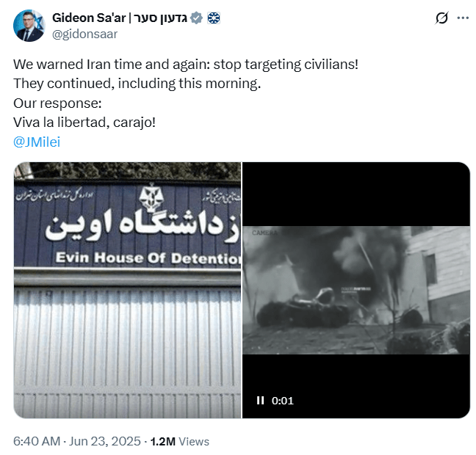Image resolution: width=476 pixels, height=455 pixels.
Task: Click the emblem on the Evin sign image
Action: pos(151,197)
